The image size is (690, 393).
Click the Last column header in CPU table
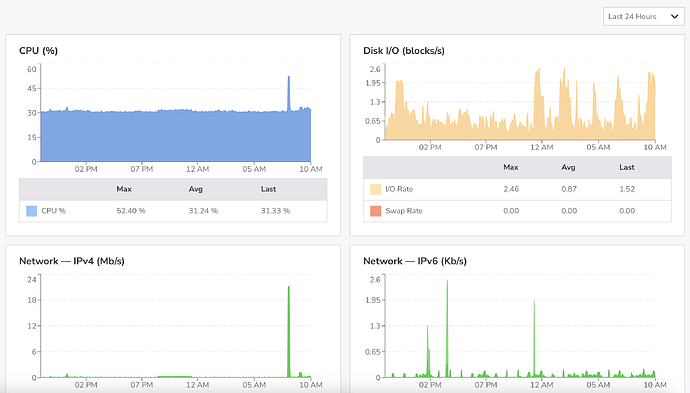[268, 189]
